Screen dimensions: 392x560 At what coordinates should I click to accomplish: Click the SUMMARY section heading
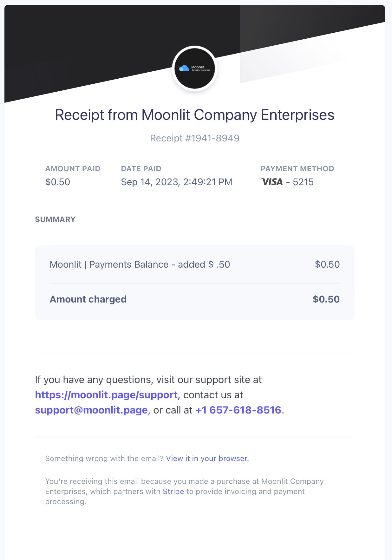[x=55, y=219]
